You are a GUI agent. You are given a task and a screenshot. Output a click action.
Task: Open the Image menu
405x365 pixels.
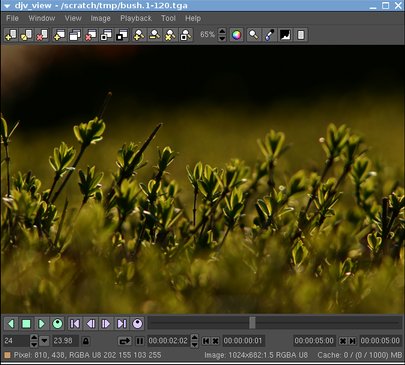coord(100,18)
